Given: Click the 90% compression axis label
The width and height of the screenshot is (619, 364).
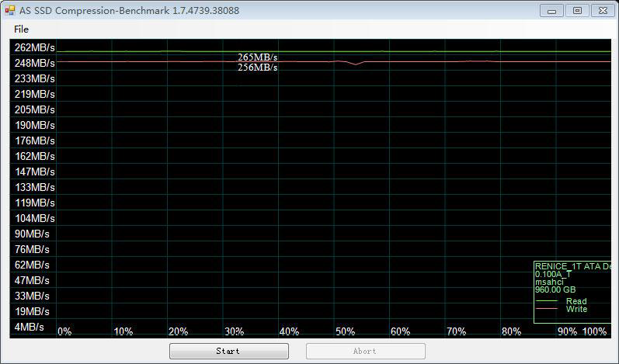Looking at the screenshot, I should [567, 331].
